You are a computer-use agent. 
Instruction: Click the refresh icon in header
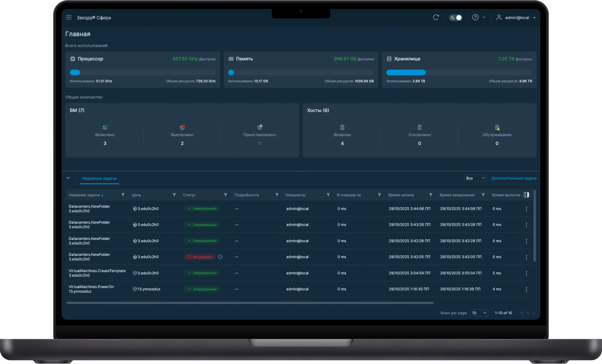click(x=436, y=17)
